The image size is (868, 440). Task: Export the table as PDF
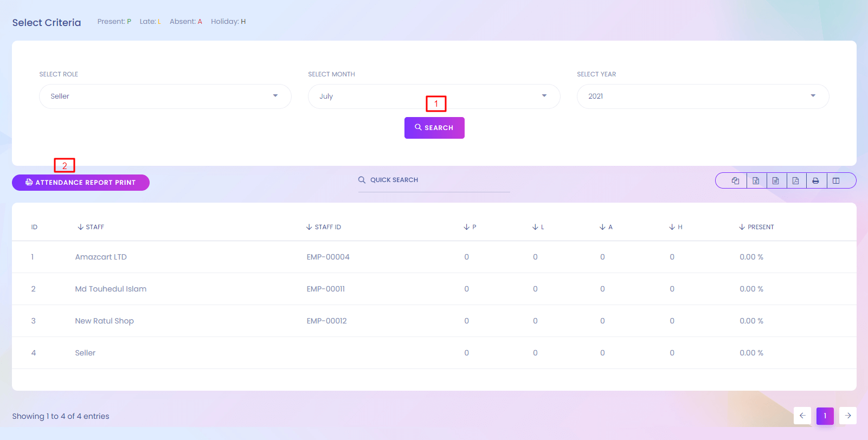click(x=796, y=181)
